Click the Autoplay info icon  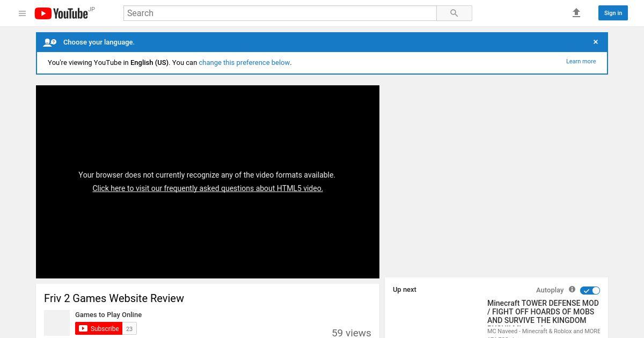(572, 290)
